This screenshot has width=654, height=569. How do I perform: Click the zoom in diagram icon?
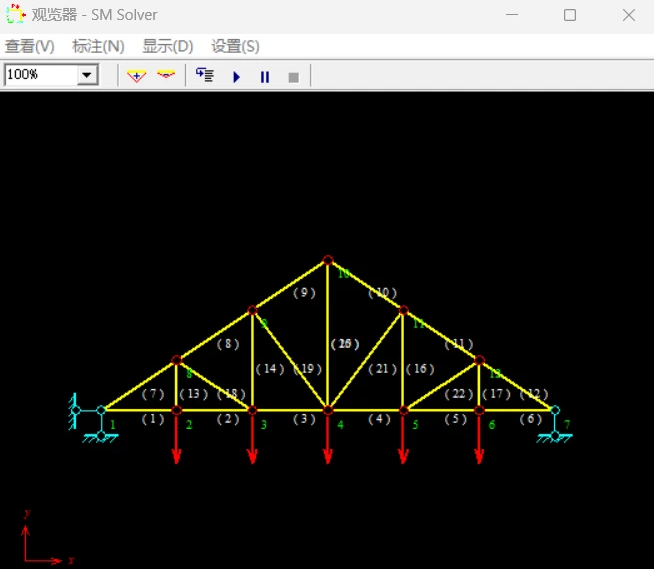(x=137, y=76)
